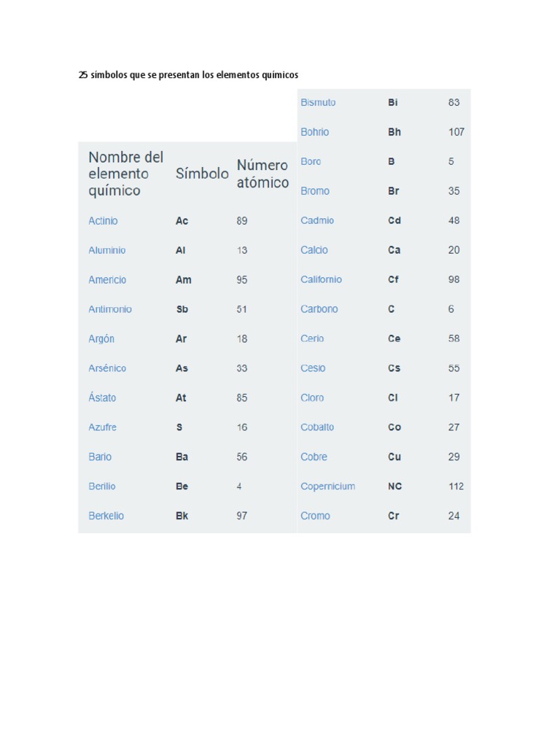Open the Azufre element link

[x=102, y=427]
